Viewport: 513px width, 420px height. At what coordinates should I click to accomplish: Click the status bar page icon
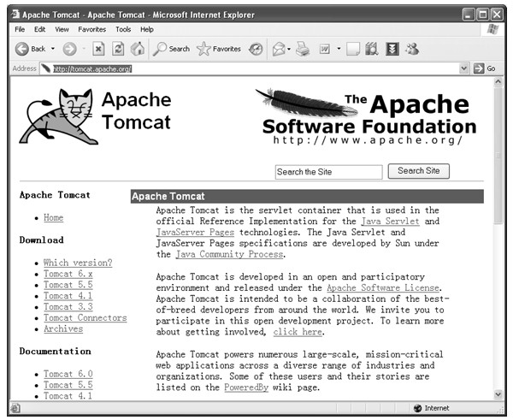pyautogui.click(x=15, y=408)
